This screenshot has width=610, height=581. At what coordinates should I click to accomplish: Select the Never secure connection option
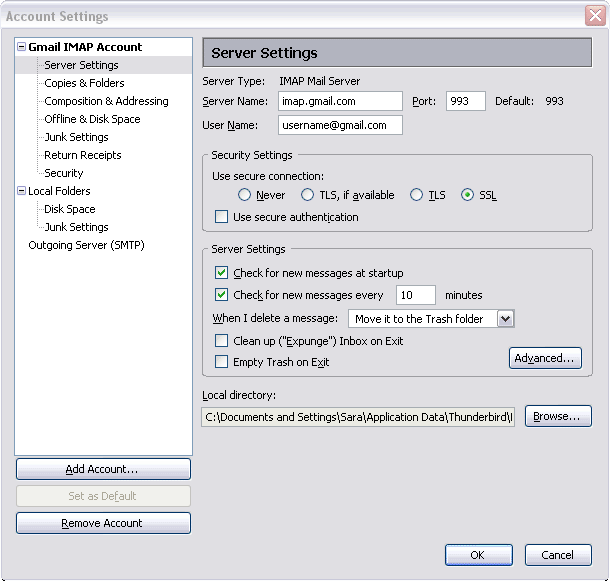coord(245,195)
